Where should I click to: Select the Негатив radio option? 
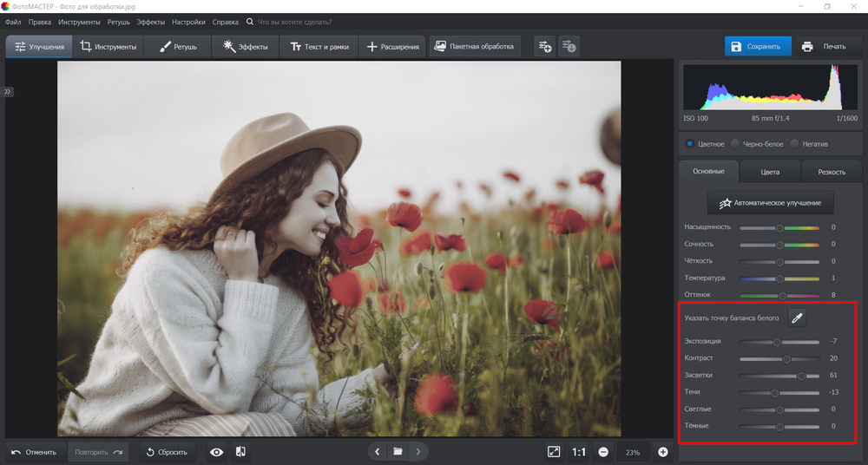click(795, 143)
